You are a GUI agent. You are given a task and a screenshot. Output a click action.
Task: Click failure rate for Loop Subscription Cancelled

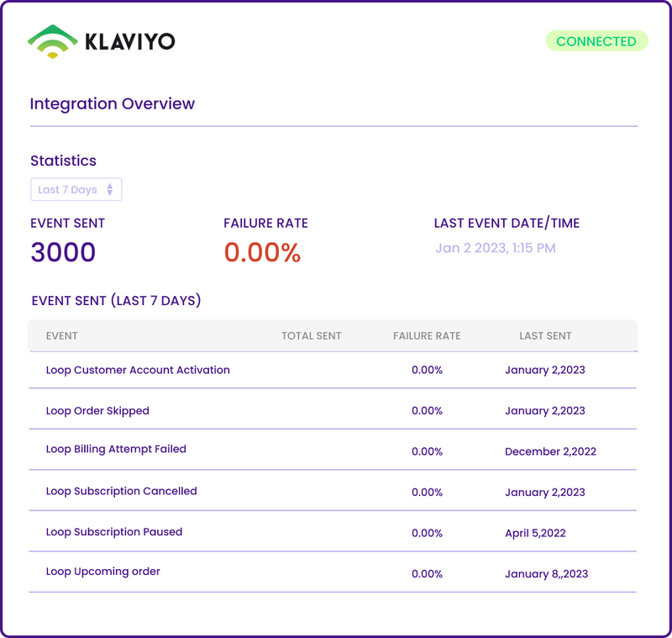click(427, 493)
